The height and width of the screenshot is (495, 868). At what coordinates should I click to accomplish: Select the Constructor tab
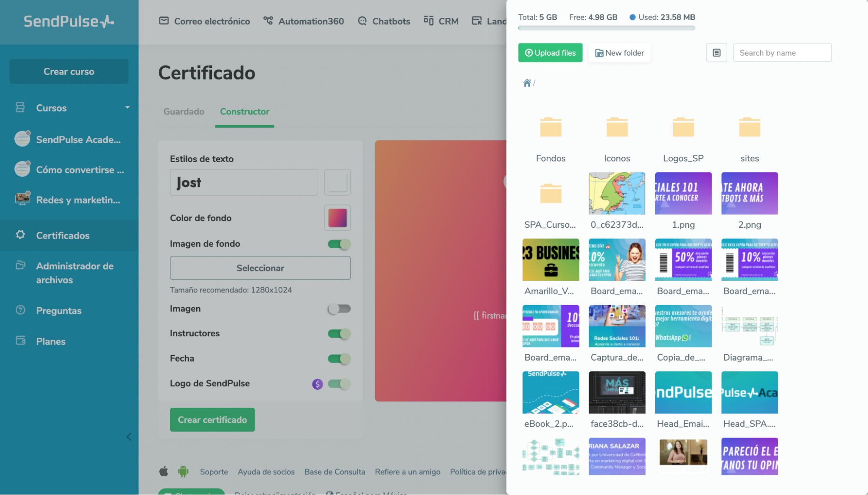[244, 111]
